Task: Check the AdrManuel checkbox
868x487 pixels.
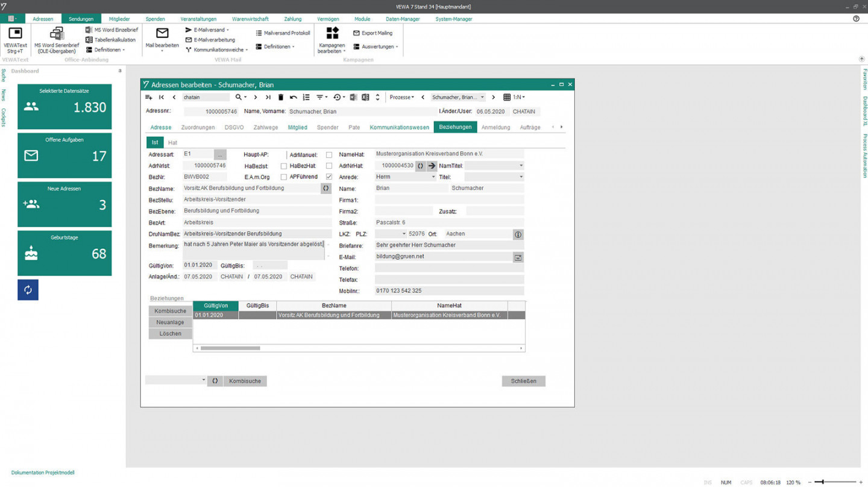Action: [329, 155]
